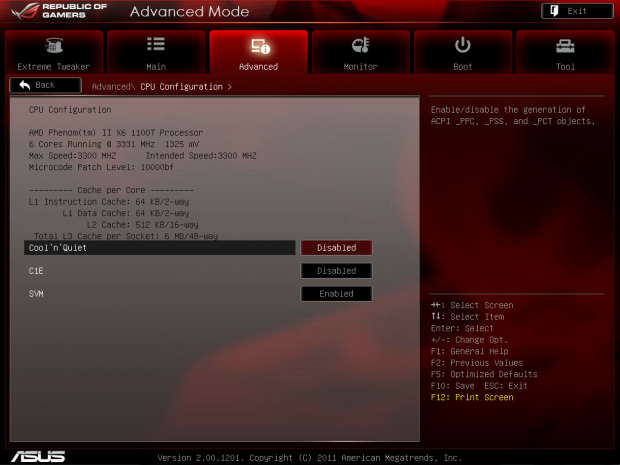The width and height of the screenshot is (620, 465).
Task: Select the SVM setting label
Action: click(x=36, y=294)
